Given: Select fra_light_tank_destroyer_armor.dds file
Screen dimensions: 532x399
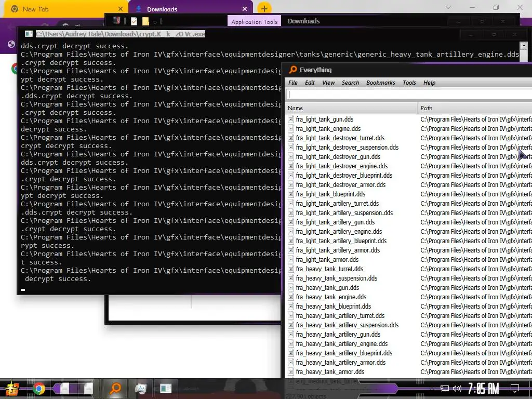Looking at the screenshot, I should pyautogui.click(x=341, y=185).
